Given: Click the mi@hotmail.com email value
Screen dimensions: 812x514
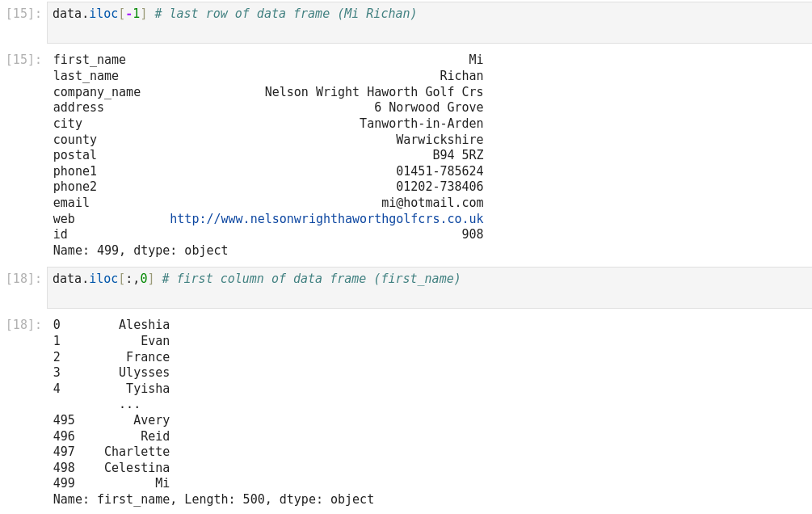Looking at the screenshot, I should point(432,203).
